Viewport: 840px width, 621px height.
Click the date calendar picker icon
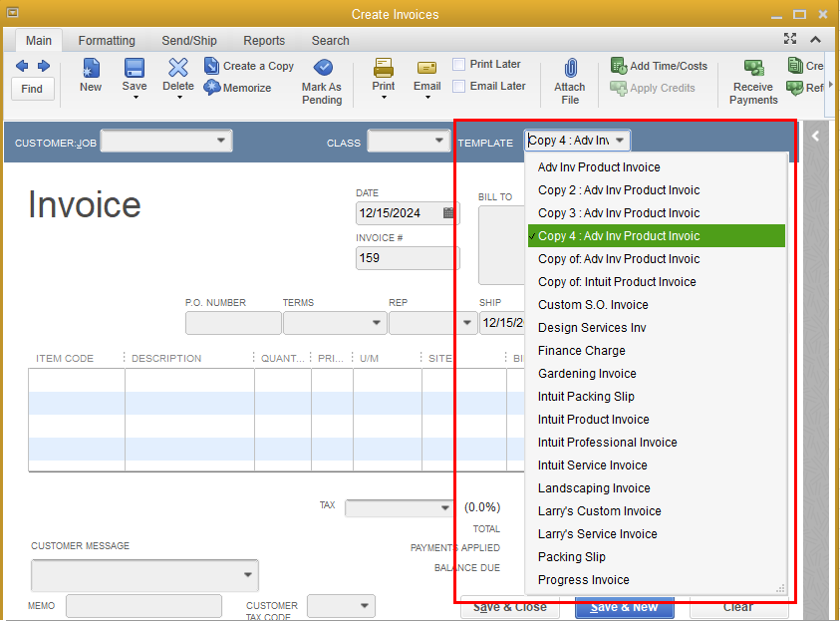[x=448, y=213]
